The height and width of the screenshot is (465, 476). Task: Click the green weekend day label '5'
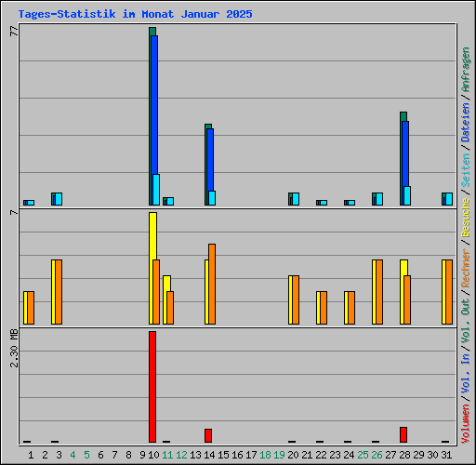tap(86, 455)
